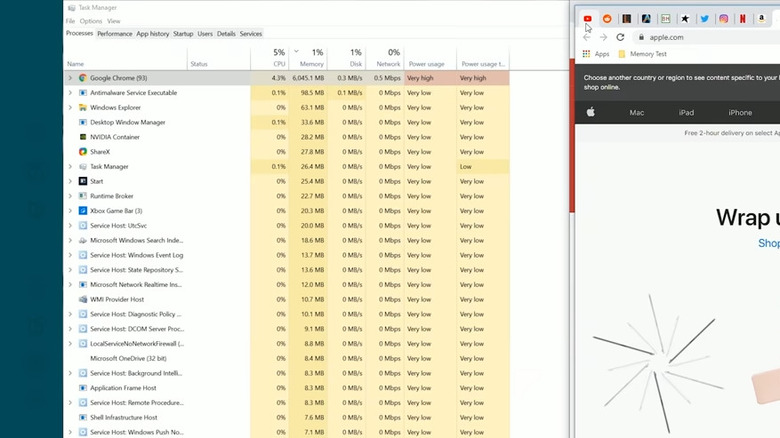The width and height of the screenshot is (780, 438).
Task: Expand Antimalware Service Executable row
Action: pos(70,93)
